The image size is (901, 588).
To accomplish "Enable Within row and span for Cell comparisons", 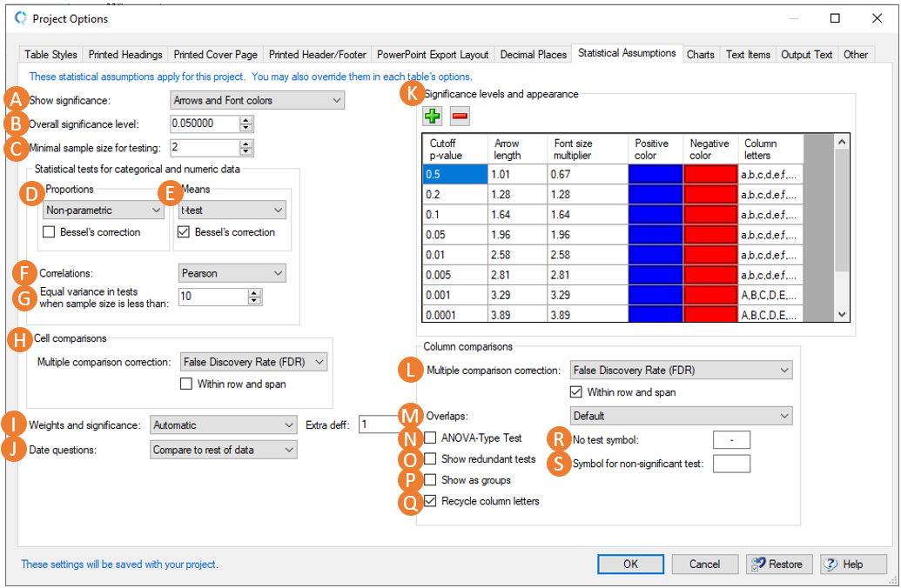I will pos(186,384).
